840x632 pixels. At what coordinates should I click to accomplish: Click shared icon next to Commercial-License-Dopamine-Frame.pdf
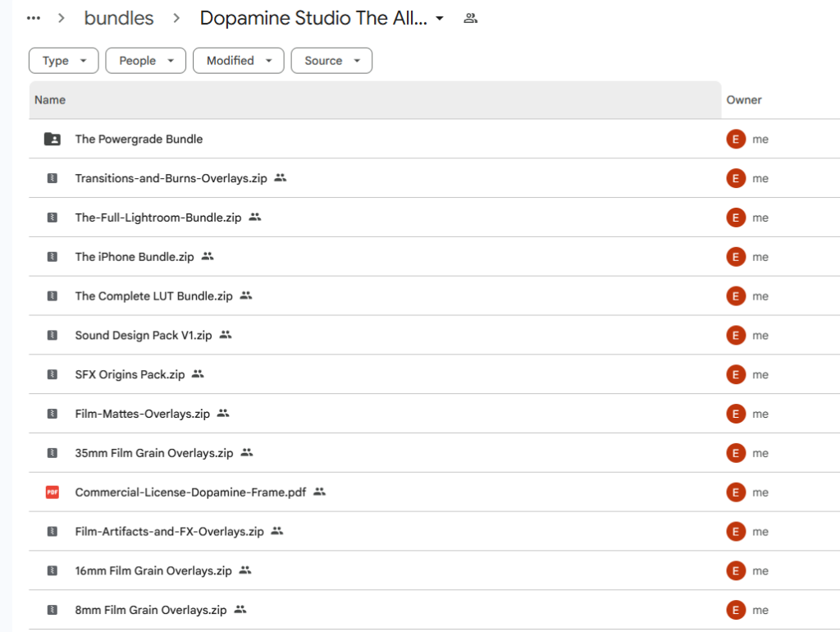click(319, 492)
